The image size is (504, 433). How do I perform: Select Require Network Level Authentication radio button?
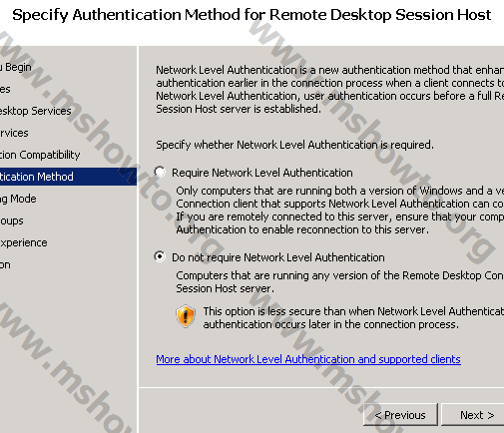(160, 172)
